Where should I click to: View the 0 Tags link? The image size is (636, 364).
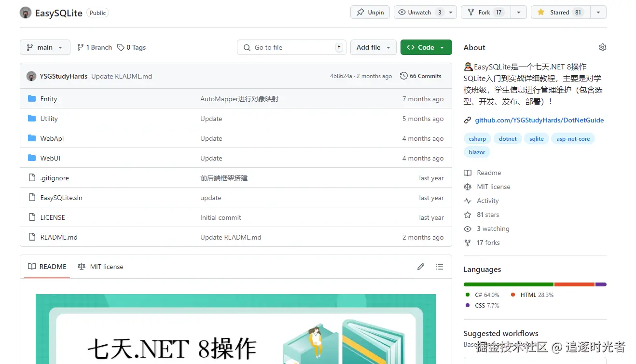(132, 47)
